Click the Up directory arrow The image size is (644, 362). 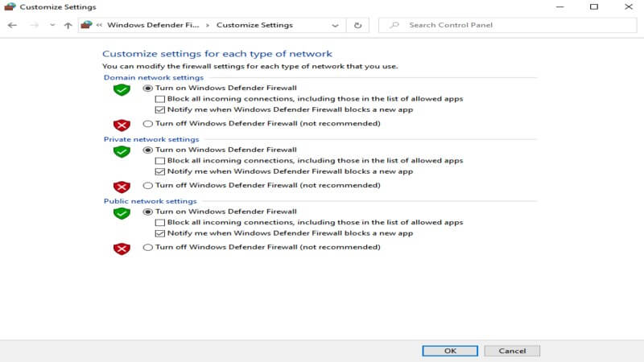[68, 25]
